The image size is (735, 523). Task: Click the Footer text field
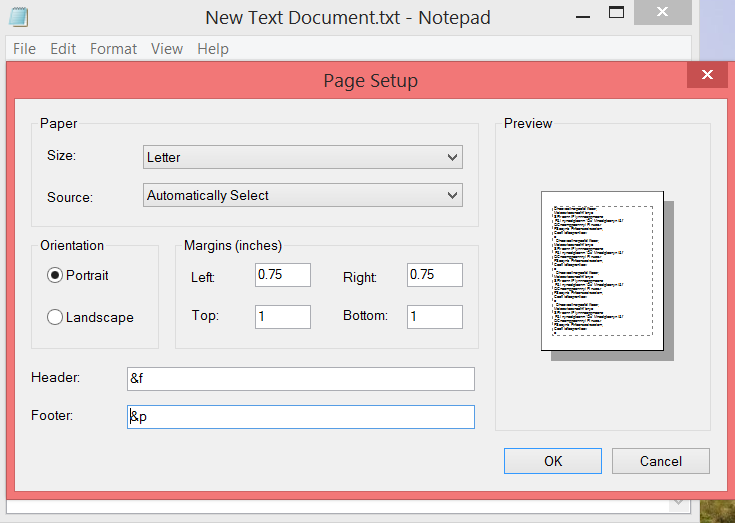300,417
